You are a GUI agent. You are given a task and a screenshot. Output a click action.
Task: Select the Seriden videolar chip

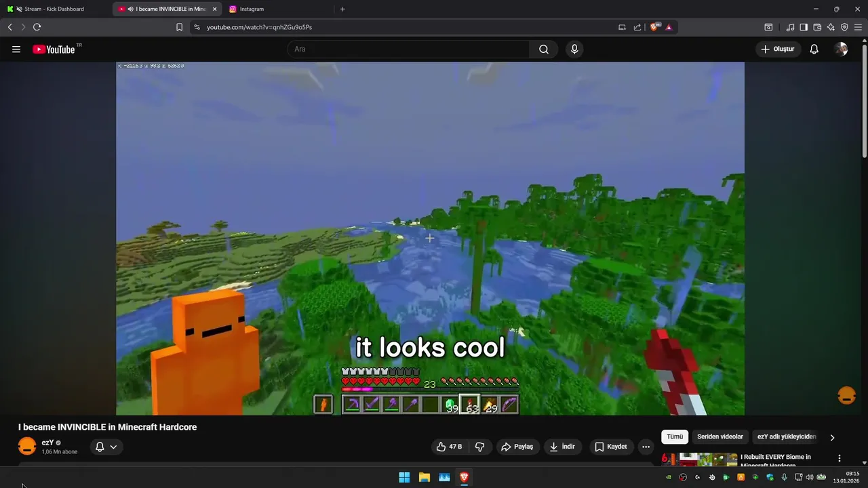click(720, 437)
